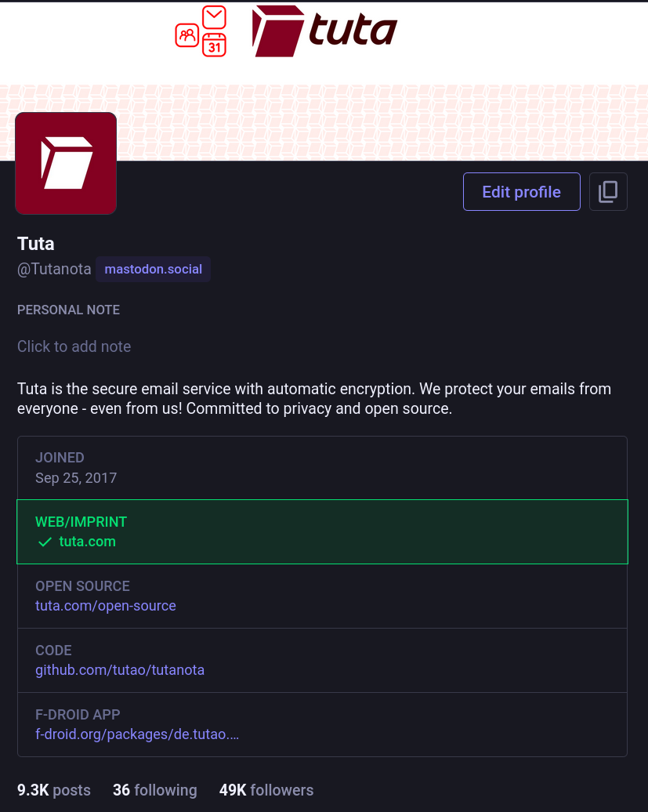
Task: Click the copy profile link icon
Action: tap(608, 192)
